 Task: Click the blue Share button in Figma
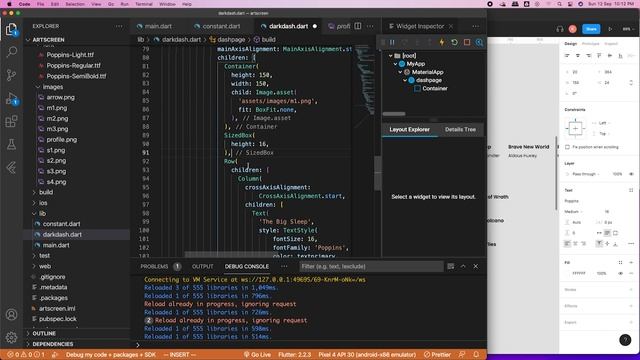[x=591, y=29]
